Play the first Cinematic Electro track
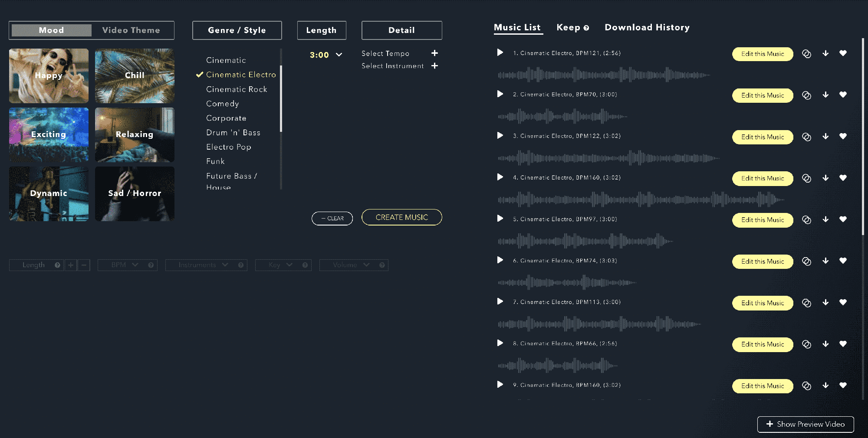The height and width of the screenshot is (438, 868). click(x=500, y=53)
